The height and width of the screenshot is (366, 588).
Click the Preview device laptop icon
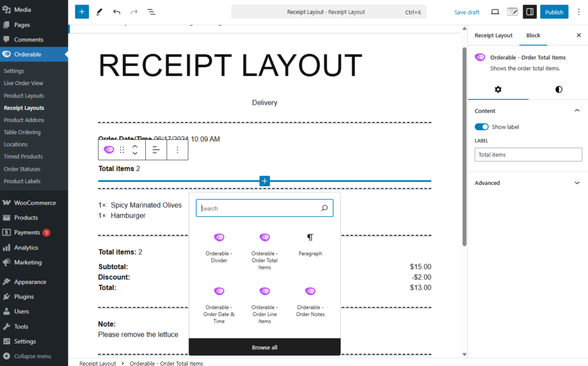[495, 12]
